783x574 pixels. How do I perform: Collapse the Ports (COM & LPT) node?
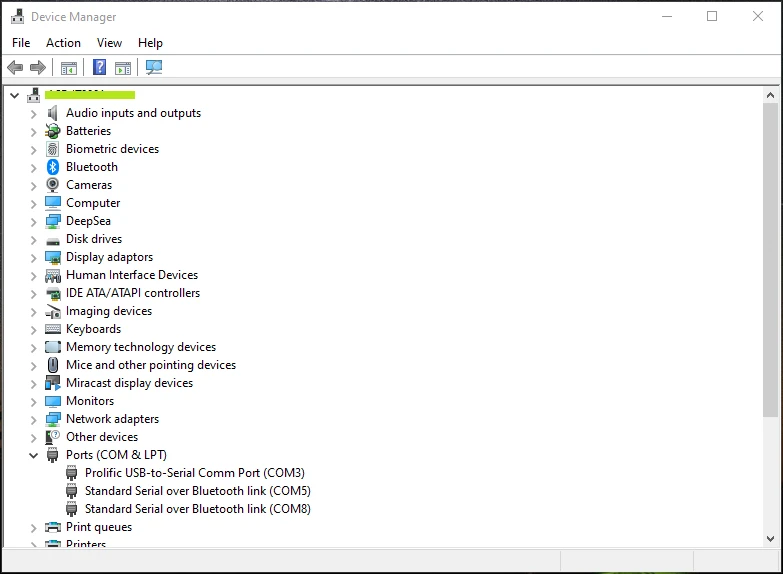tap(33, 455)
